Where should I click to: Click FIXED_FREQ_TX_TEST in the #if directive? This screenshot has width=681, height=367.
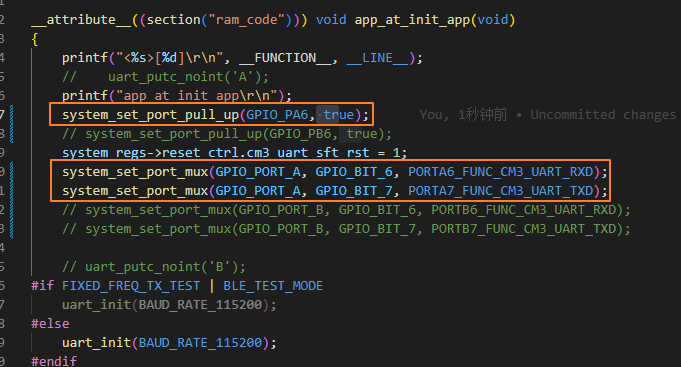[131, 286]
